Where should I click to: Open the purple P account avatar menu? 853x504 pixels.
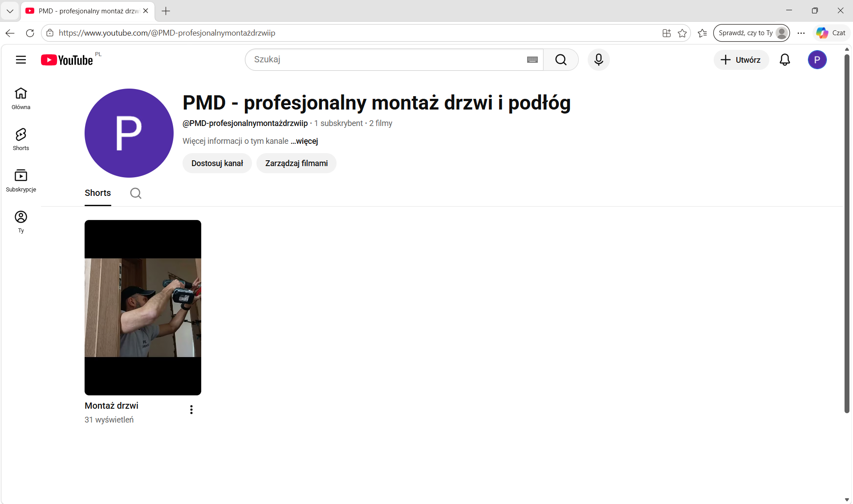817,60
